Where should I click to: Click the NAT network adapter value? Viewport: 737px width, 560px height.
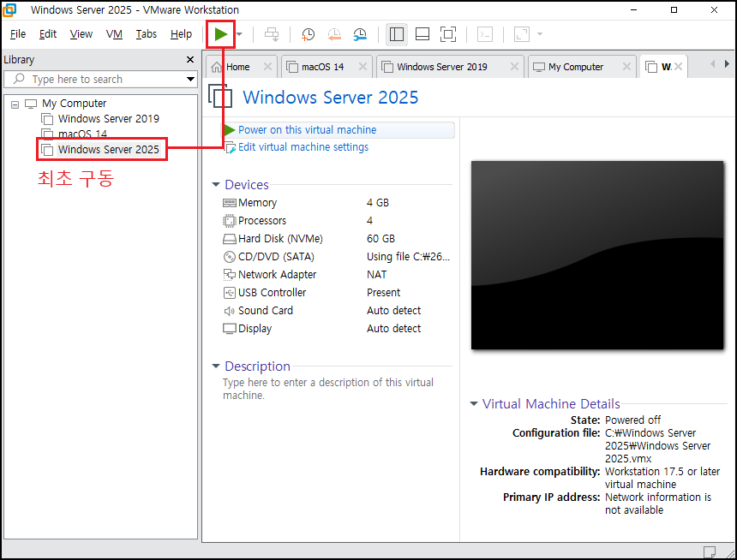(x=377, y=275)
